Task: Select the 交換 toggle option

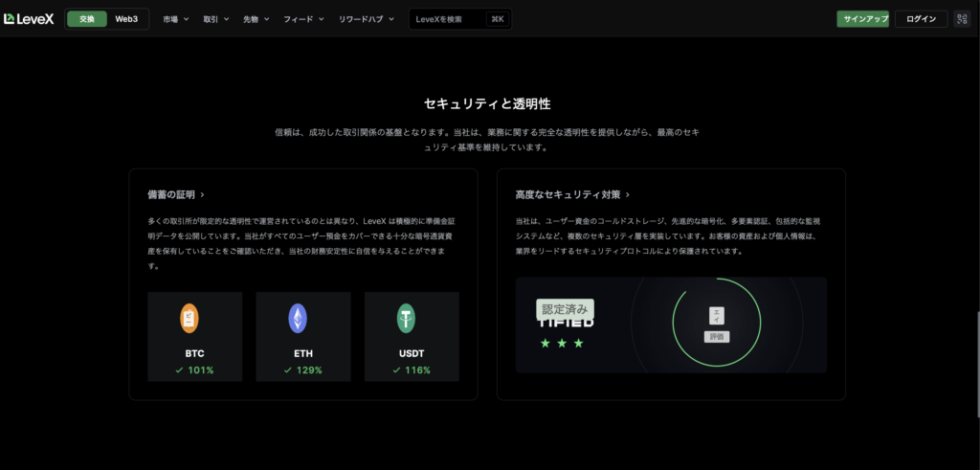Action: [x=87, y=19]
